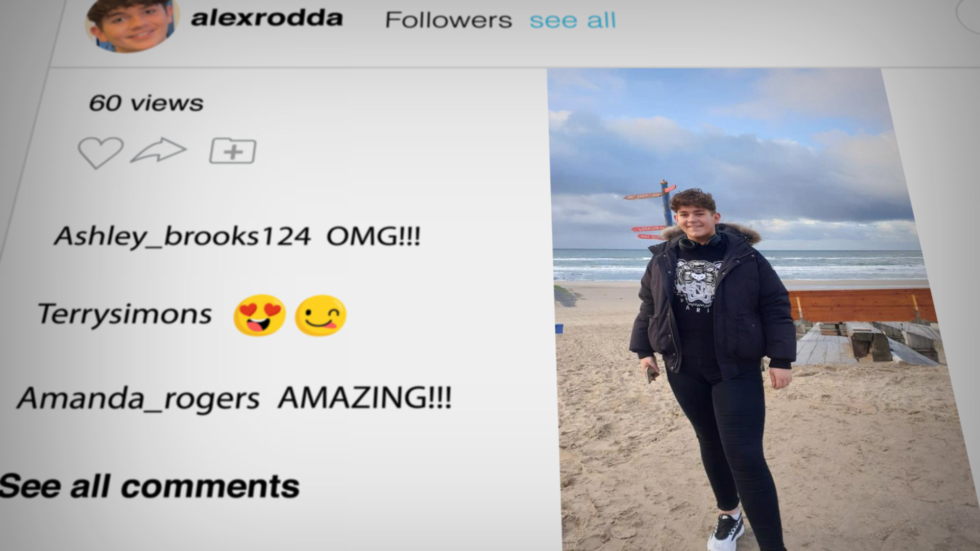The image size is (980, 551).
Task: Expand See all comments
Action: pos(150,486)
